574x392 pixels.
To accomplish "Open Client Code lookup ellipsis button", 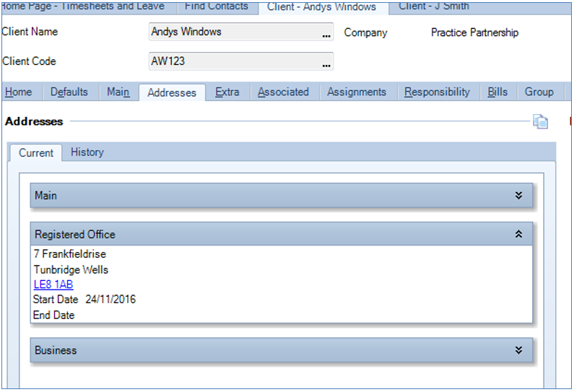I will tap(326, 65).
